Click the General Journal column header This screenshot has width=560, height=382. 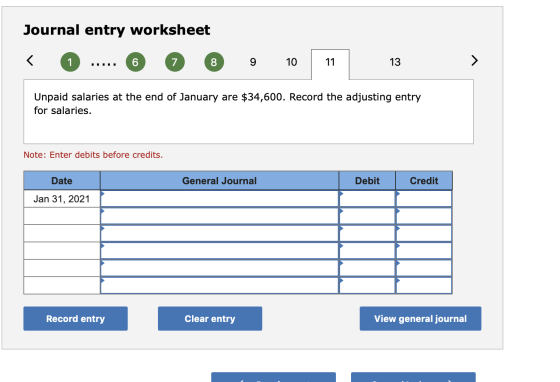pyautogui.click(x=219, y=181)
